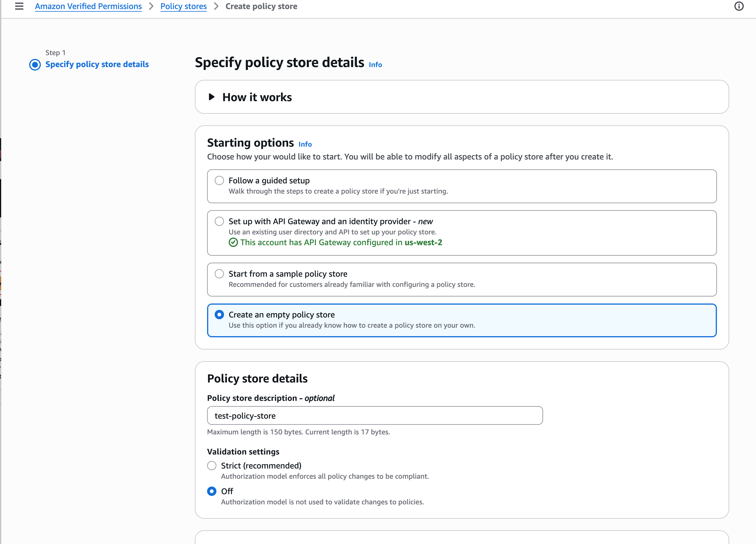Select Start from a sample policy store
756x544 pixels.
tap(219, 274)
